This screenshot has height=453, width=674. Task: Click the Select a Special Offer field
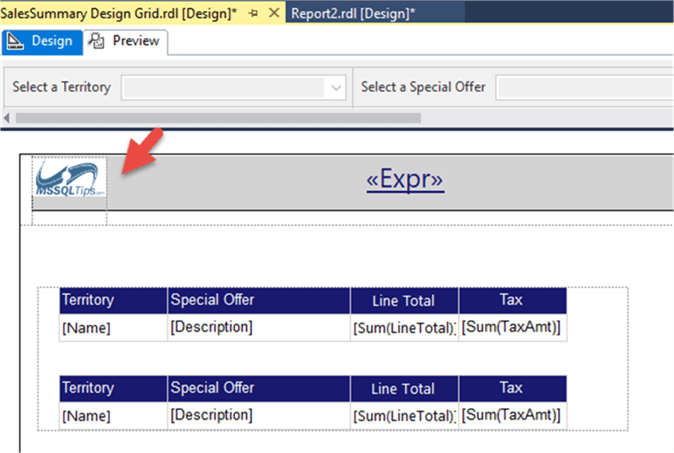point(585,88)
